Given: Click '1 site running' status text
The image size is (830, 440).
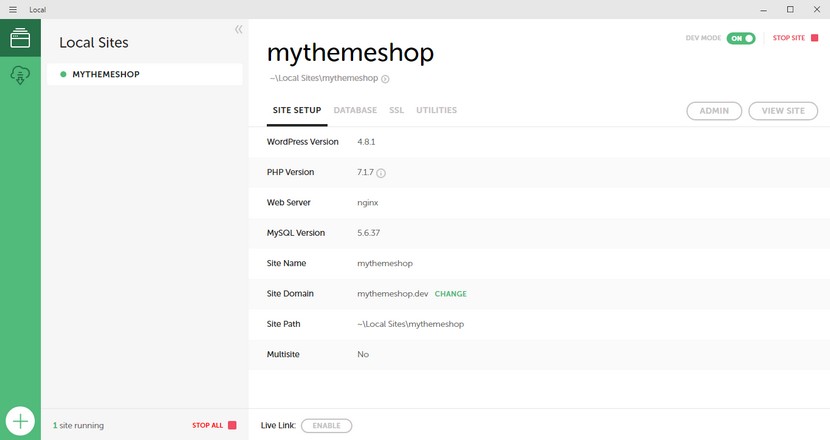Looking at the screenshot, I should tap(78, 425).
